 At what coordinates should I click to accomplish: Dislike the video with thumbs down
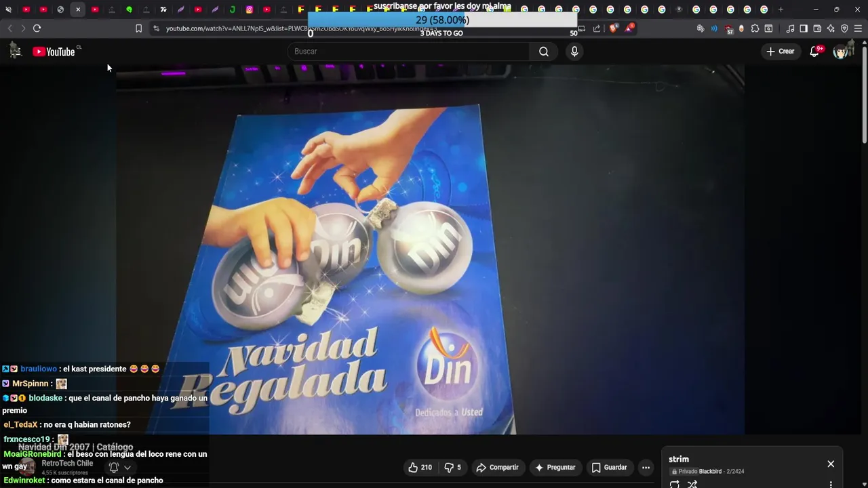(452, 468)
